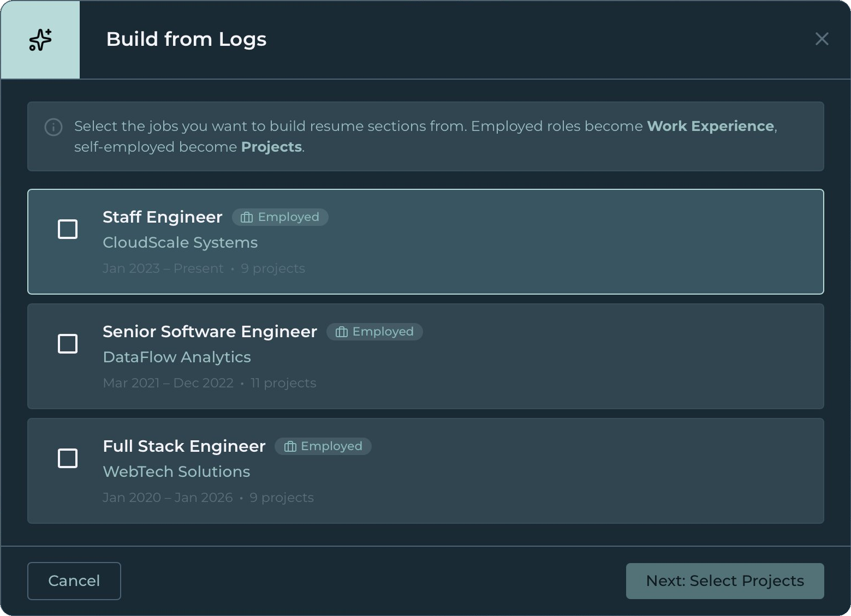Click the info icon in the instructions banner
The image size is (851, 616).
(53, 127)
